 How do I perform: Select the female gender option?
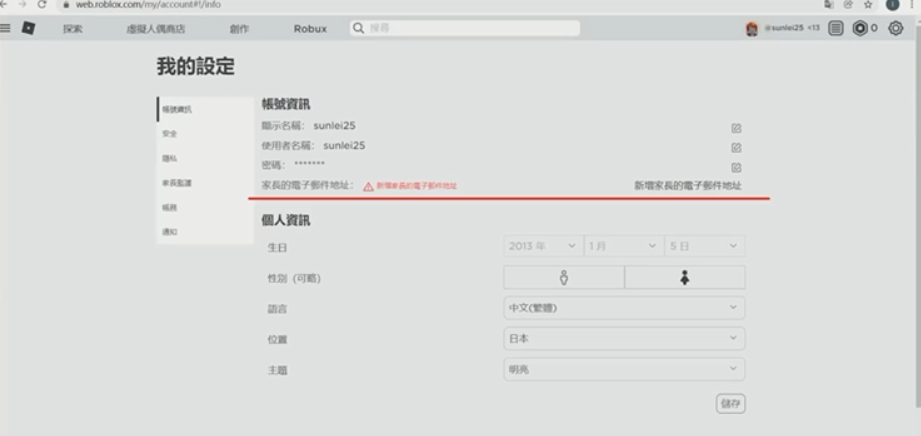click(685, 277)
